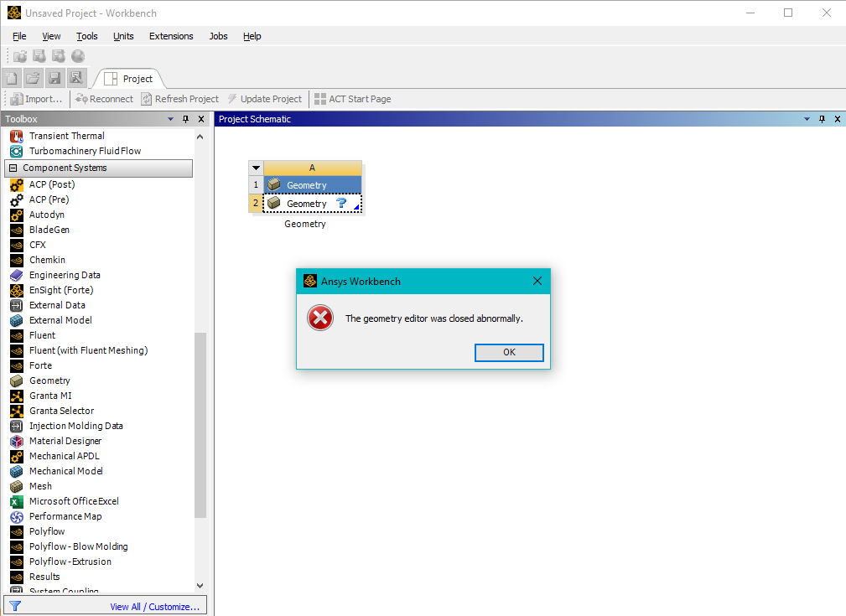Select Granta Selector component
Image resolution: width=846 pixels, height=616 pixels.
(61, 411)
